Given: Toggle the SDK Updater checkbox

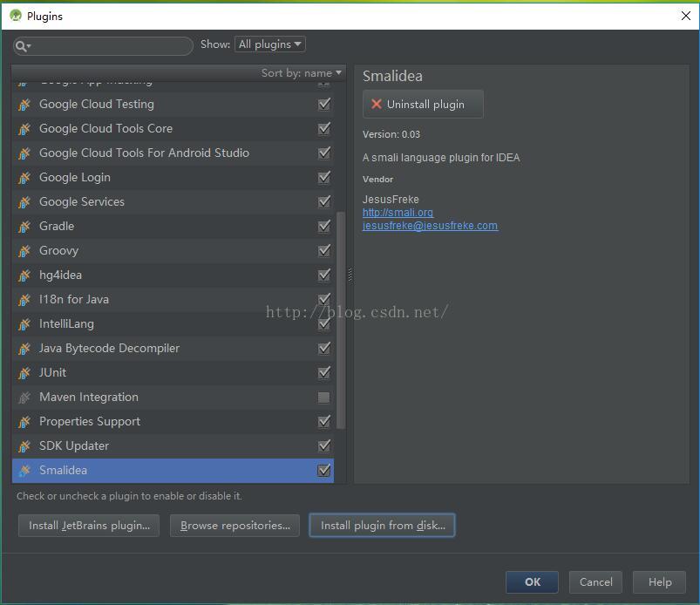Looking at the screenshot, I should pos(324,445).
